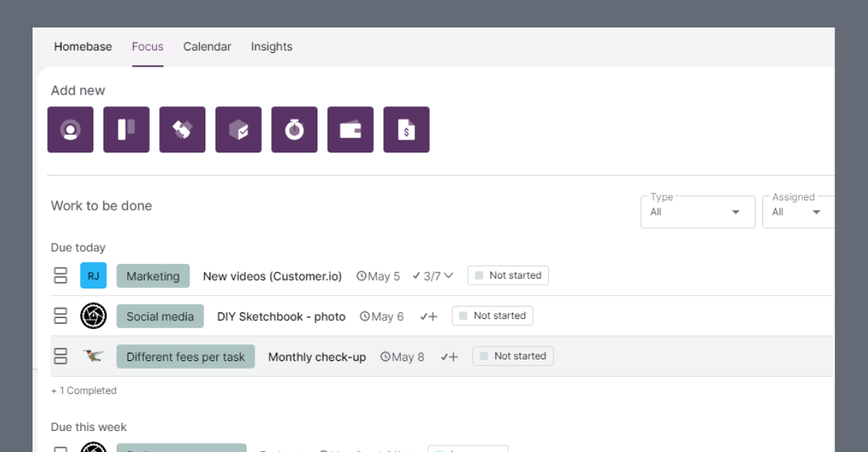868x452 pixels.
Task: Click the wallet expense icon
Action: pyautogui.click(x=351, y=129)
